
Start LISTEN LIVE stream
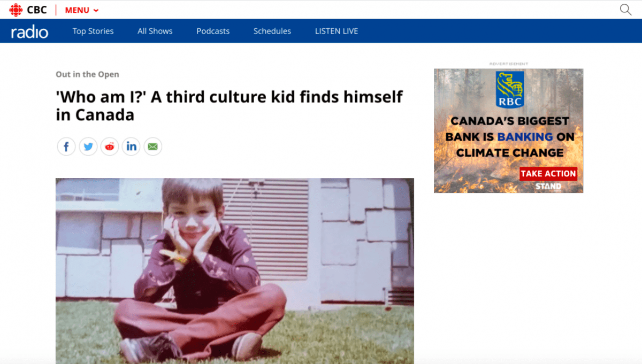click(x=337, y=31)
